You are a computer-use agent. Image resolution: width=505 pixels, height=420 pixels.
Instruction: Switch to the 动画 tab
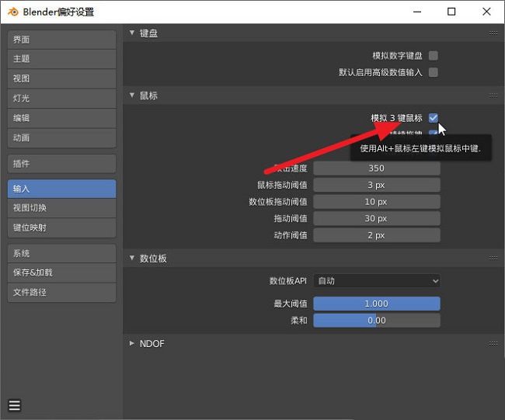pos(61,138)
